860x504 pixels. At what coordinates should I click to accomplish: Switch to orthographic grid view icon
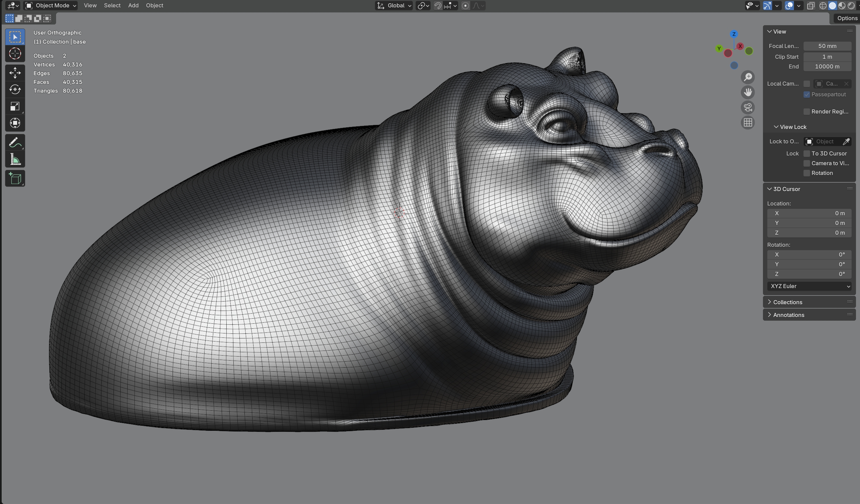pyautogui.click(x=748, y=123)
